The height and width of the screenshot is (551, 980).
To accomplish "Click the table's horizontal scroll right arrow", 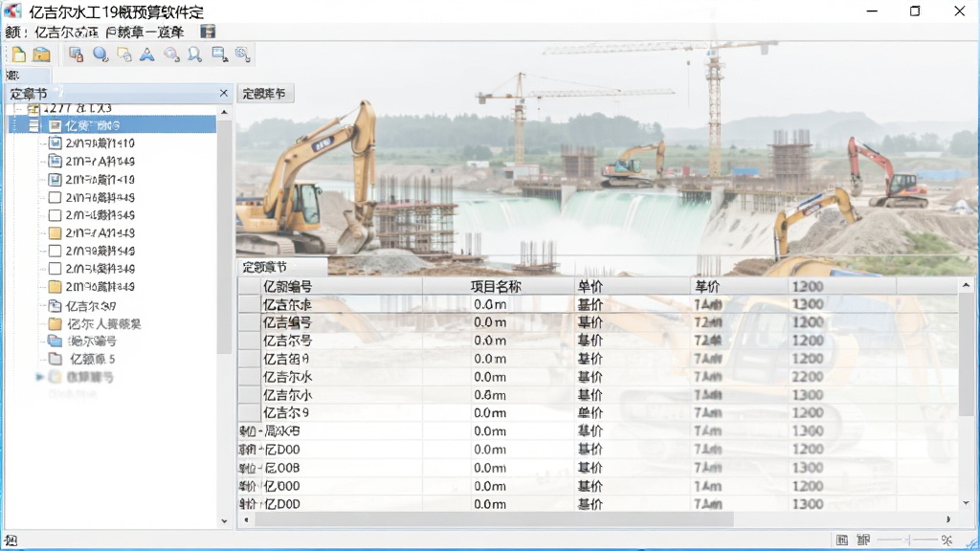I will point(948,519).
